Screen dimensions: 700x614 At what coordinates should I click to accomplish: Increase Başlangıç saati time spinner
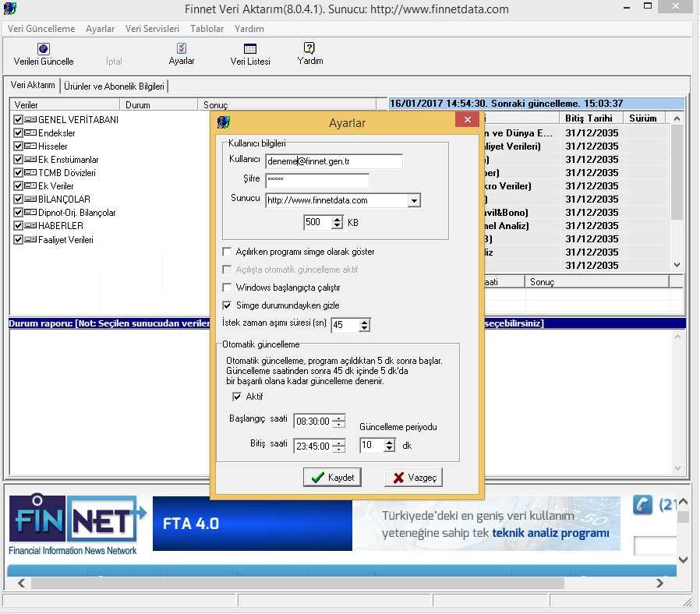(x=339, y=418)
